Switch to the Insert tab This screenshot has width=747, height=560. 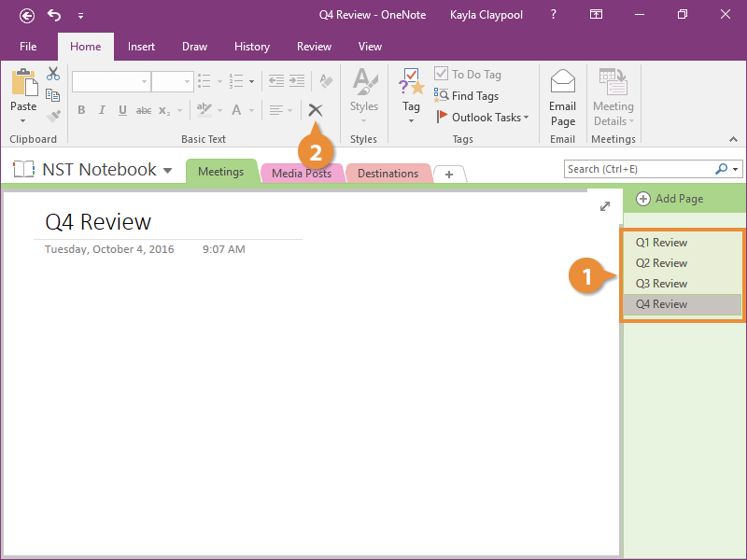141,46
